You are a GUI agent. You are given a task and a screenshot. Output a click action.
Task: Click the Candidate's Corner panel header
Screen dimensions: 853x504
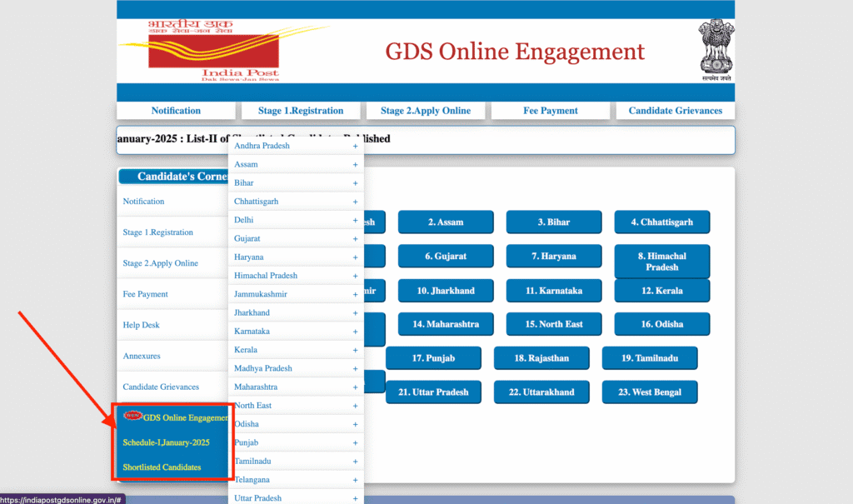pyautogui.click(x=174, y=177)
